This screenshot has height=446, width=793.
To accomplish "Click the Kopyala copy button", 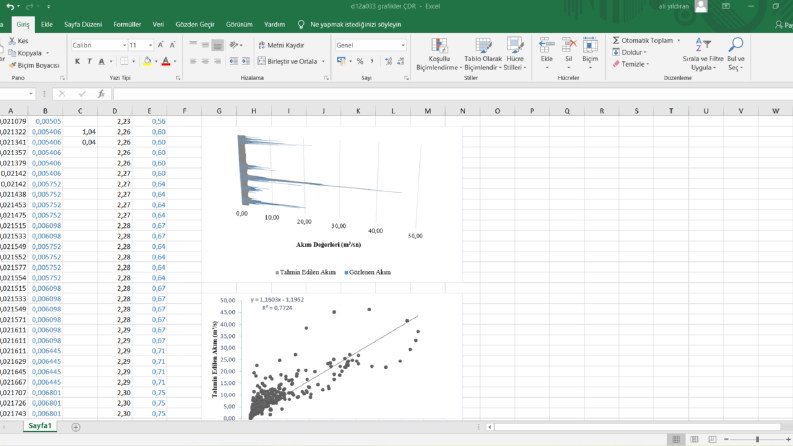I will click(x=25, y=53).
